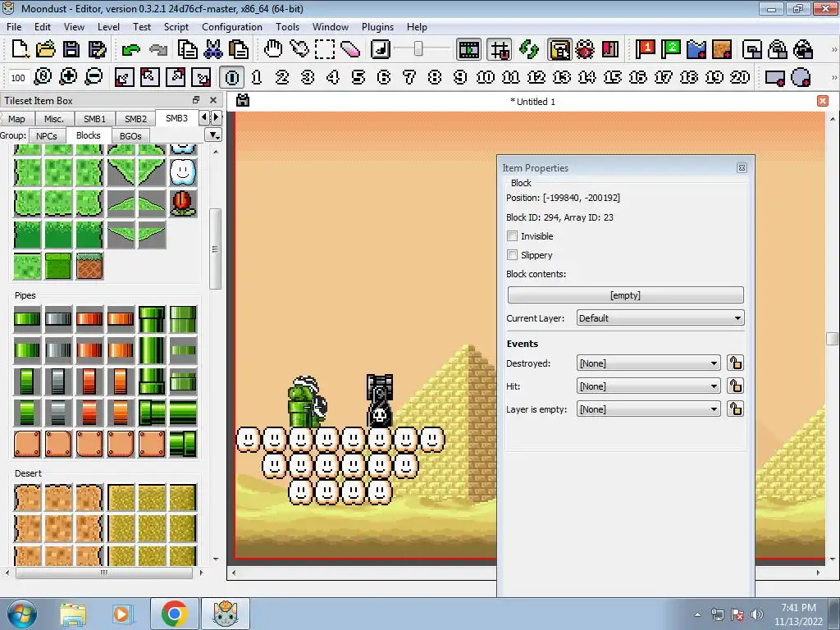
Task: Select the Hand scroll tool
Action: pyautogui.click(x=273, y=49)
